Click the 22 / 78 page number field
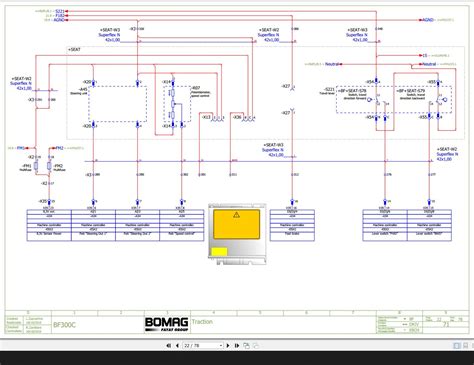474x365 pixels. (x=201, y=346)
